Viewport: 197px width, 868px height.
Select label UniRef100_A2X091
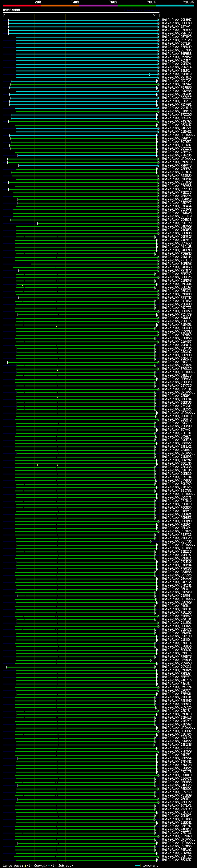pos(177,104)
